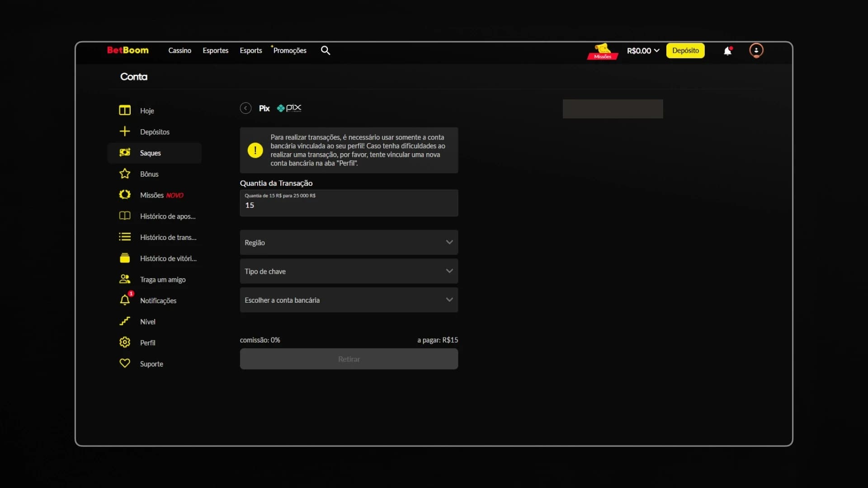868x488 pixels.
Task: Click the search magnifier icon
Action: pos(325,51)
